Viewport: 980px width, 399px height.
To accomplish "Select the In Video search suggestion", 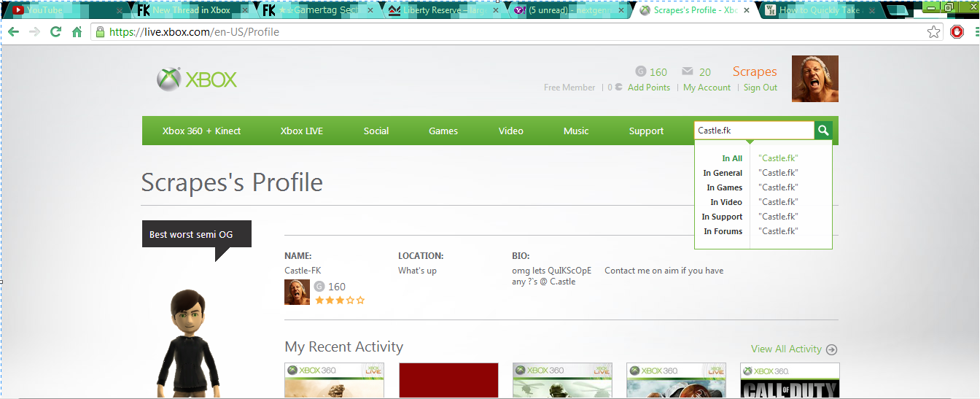I will tap(763, 202).
